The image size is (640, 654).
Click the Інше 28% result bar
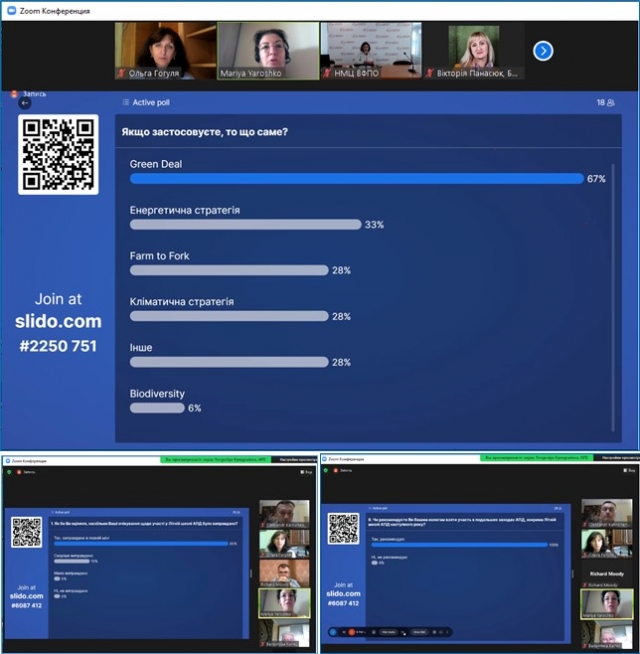(229, 362)
